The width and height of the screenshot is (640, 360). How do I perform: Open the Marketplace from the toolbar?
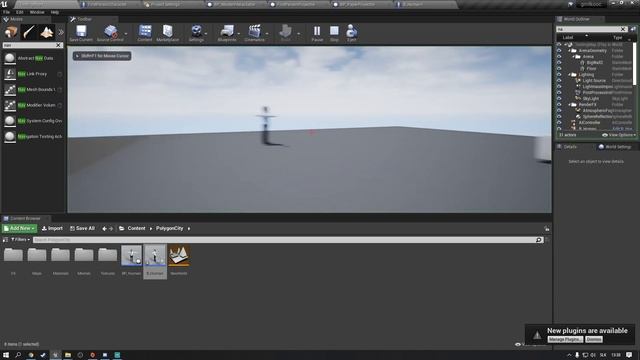coord(167,33)
